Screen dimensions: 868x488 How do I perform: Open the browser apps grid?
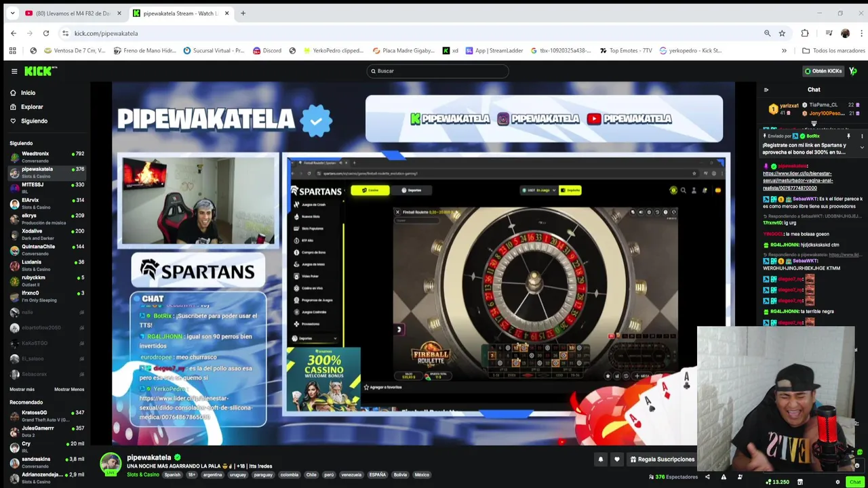coord(12,51)
